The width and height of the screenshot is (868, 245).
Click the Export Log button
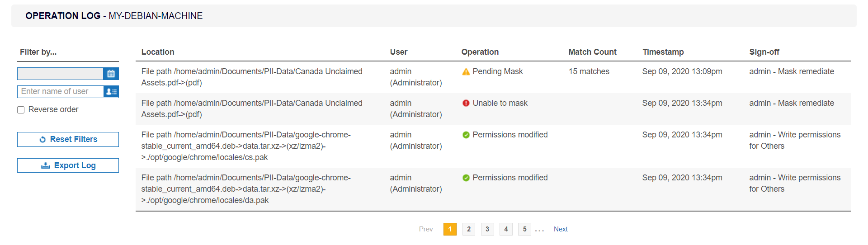tap(68, 165)
